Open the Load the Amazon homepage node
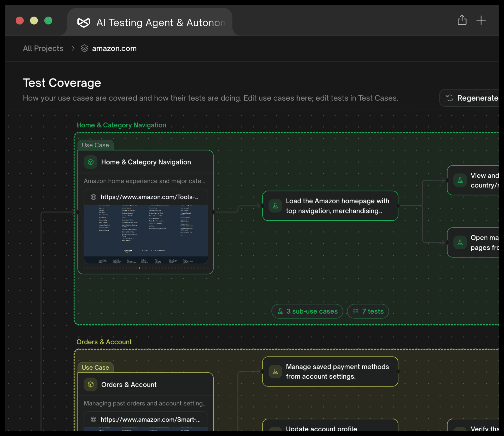This screenshot has width=504, height=436. coord(330,206)
